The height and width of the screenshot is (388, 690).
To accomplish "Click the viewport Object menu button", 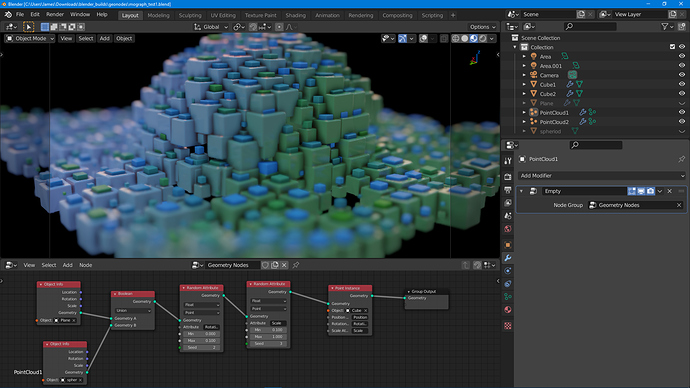I will (124, 38).
